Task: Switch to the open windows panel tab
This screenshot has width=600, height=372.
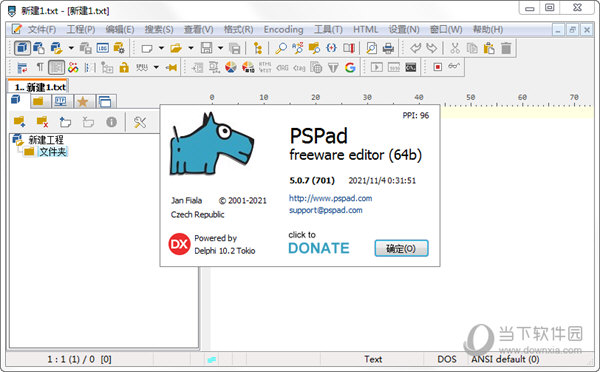Action: coord(105,101)
